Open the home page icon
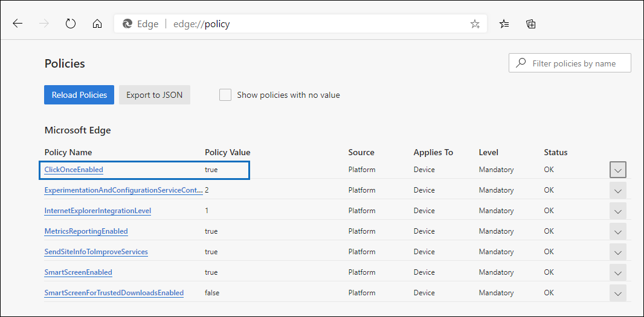 tap(97, 24)
